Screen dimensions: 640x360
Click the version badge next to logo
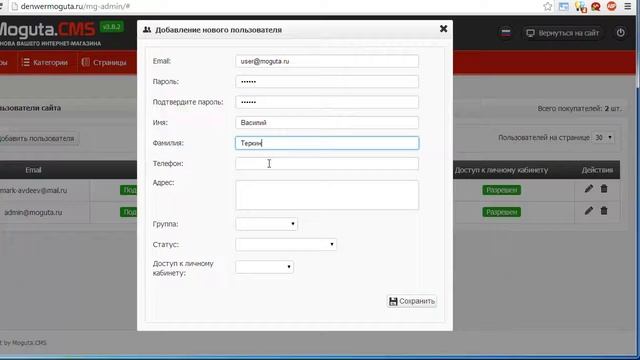[x=111, y=27]
